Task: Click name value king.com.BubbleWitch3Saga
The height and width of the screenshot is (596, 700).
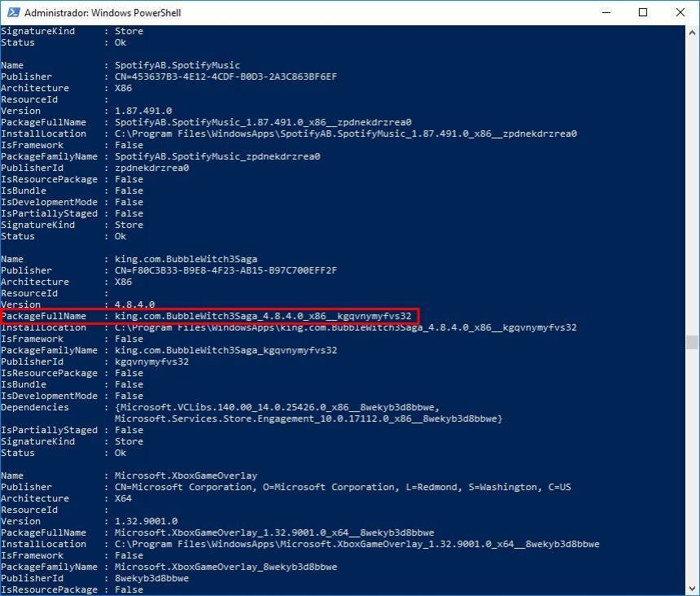Action: tap(186, 260)
